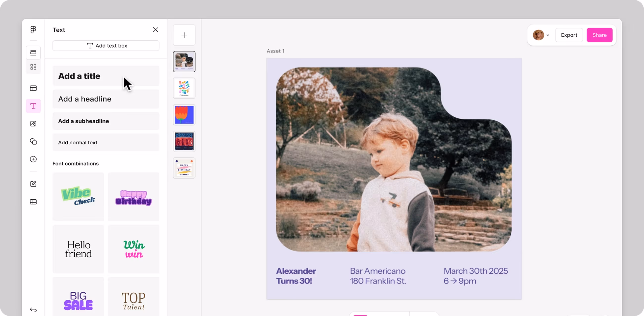Choose Add a headline option
The image size is (644, 316).
pos(106,99)
